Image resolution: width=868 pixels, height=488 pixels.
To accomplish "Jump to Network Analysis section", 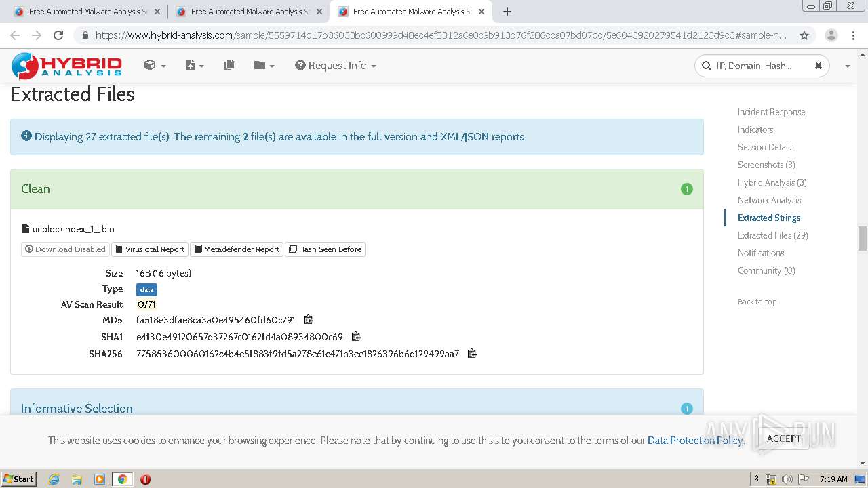I will (x=769, y=200).
